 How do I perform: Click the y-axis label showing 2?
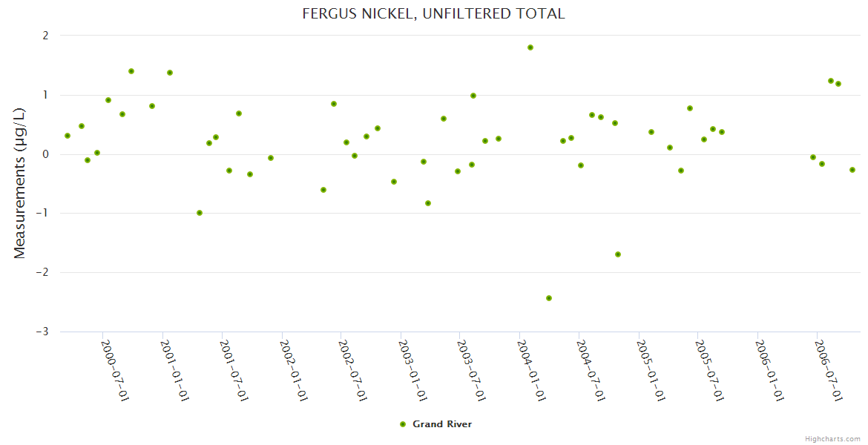pyautogui.click(x=45, y=35)
